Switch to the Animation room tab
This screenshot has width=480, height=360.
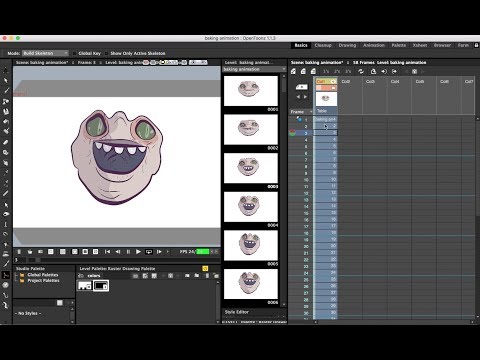coord(374,45)
